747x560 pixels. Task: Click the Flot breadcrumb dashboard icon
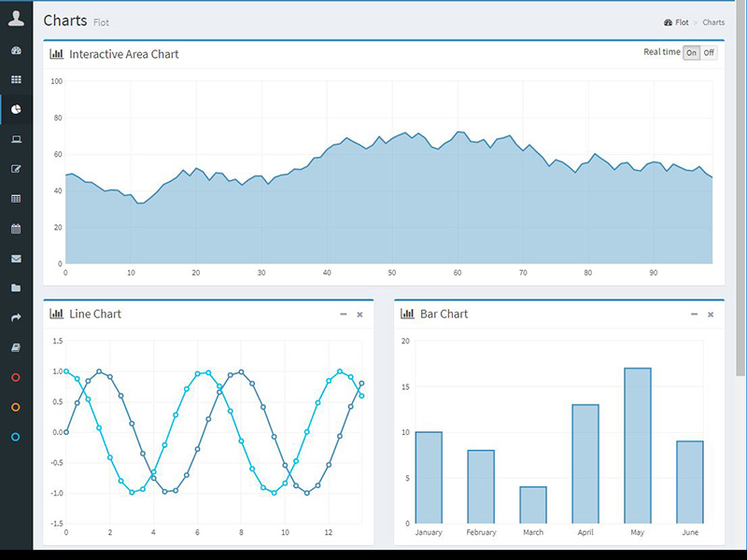tap(668, 22)
